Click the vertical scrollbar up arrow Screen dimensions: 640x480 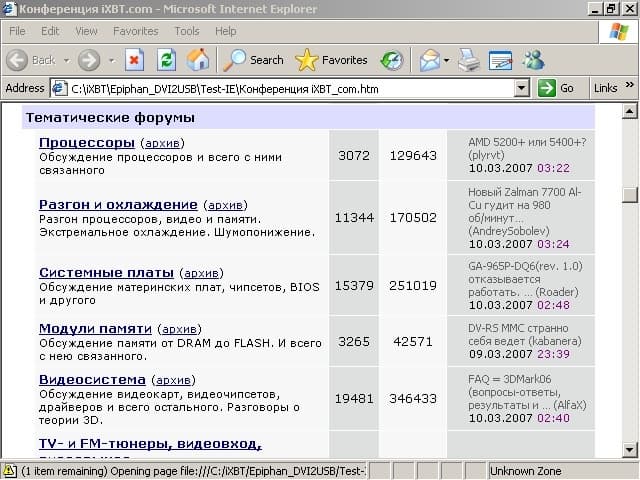tap(629, 111)
